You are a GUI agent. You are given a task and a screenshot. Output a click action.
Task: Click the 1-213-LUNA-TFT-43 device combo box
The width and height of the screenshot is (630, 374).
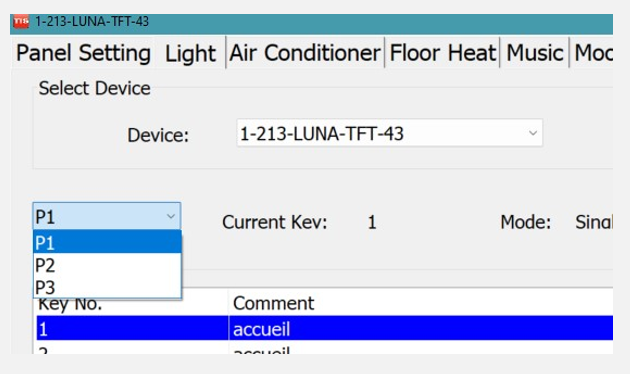click(x=389, y=133)
